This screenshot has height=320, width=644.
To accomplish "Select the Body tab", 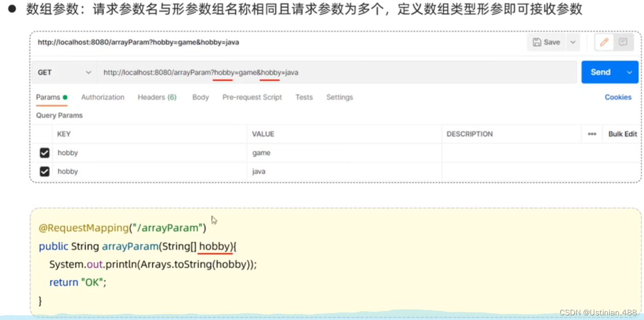I will (200, 97).
